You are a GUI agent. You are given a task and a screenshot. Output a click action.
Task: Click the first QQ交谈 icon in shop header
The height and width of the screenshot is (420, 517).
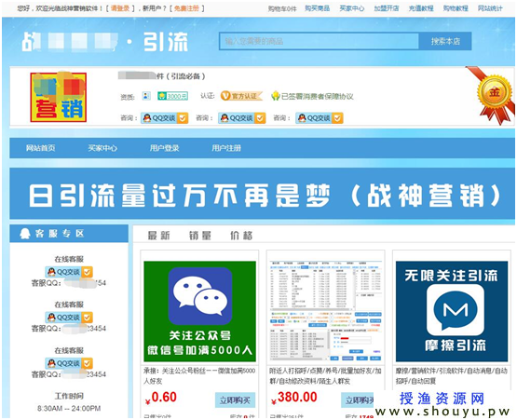(165, 117)
